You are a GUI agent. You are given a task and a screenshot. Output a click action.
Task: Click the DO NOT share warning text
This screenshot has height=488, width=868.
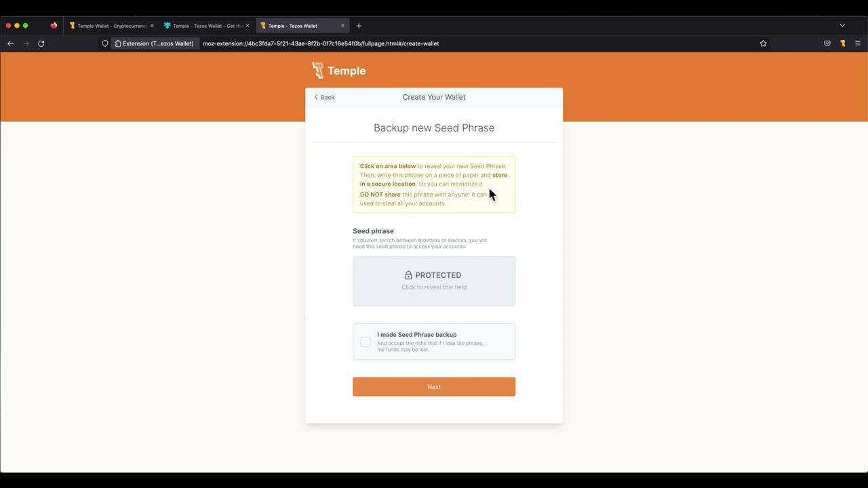tap(380, 195)
